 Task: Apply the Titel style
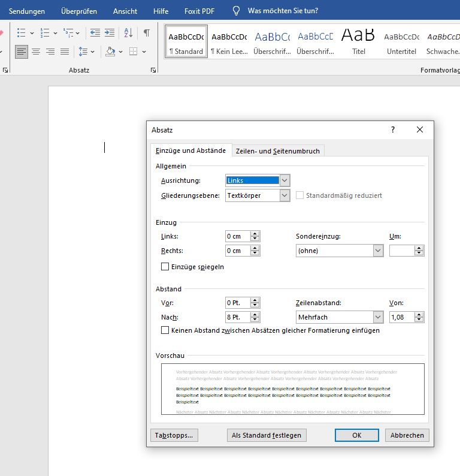[x=358, y=41]
